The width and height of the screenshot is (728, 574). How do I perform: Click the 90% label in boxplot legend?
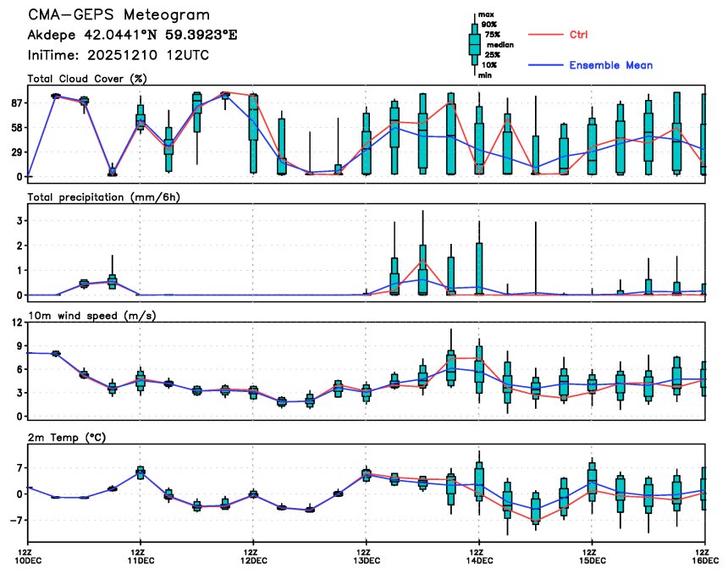point(489,25)
